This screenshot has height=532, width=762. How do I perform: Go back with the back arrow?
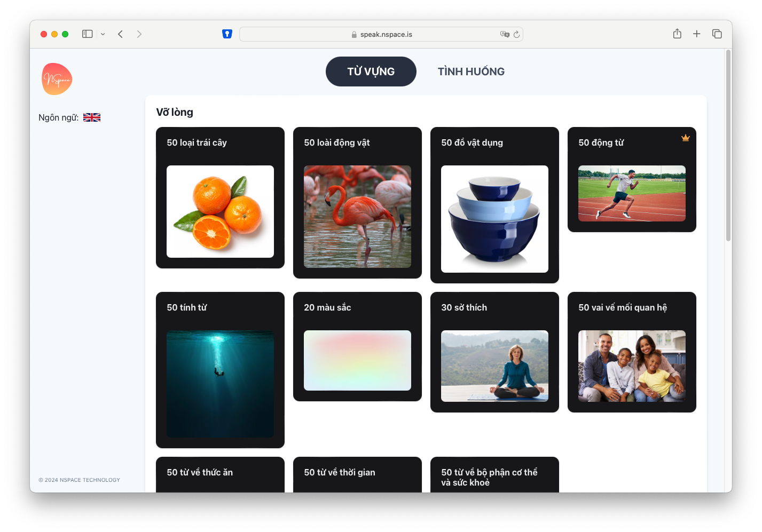[x=121, y=34]
